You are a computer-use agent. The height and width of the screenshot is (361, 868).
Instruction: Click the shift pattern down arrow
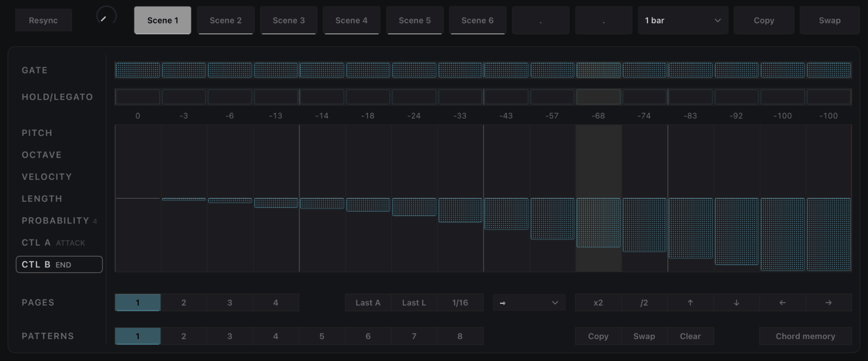coord(736,302)
